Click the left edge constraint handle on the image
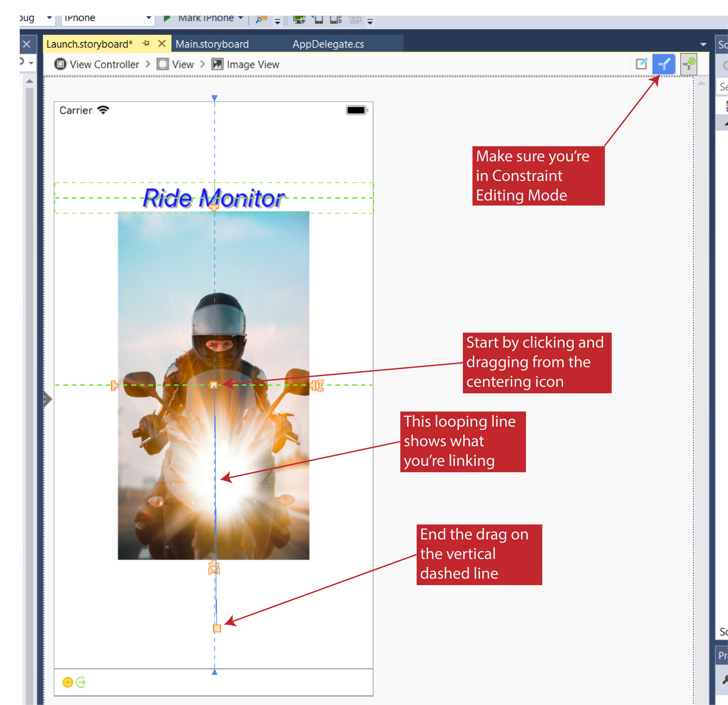 pyautogui.click(x=114, y=385)
